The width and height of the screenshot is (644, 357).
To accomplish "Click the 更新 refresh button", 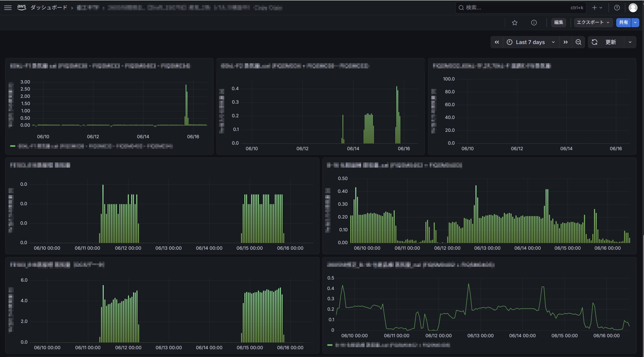I will pyautogui.click(x=606, y=42).
